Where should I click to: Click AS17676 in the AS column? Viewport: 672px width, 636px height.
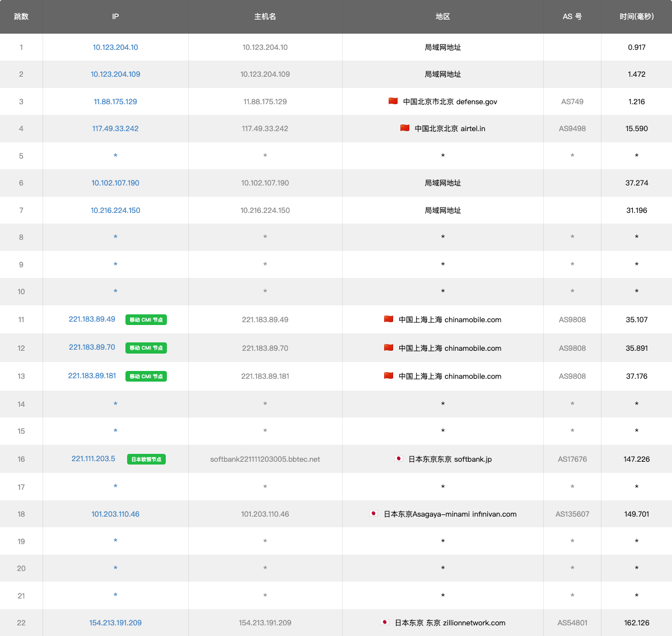(x=572, y=459)
